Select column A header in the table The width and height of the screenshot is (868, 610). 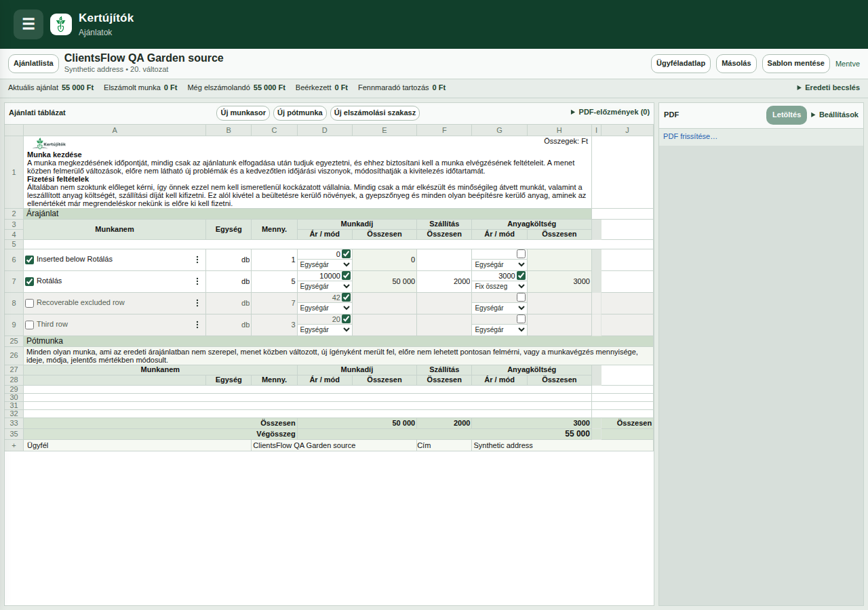115,130
